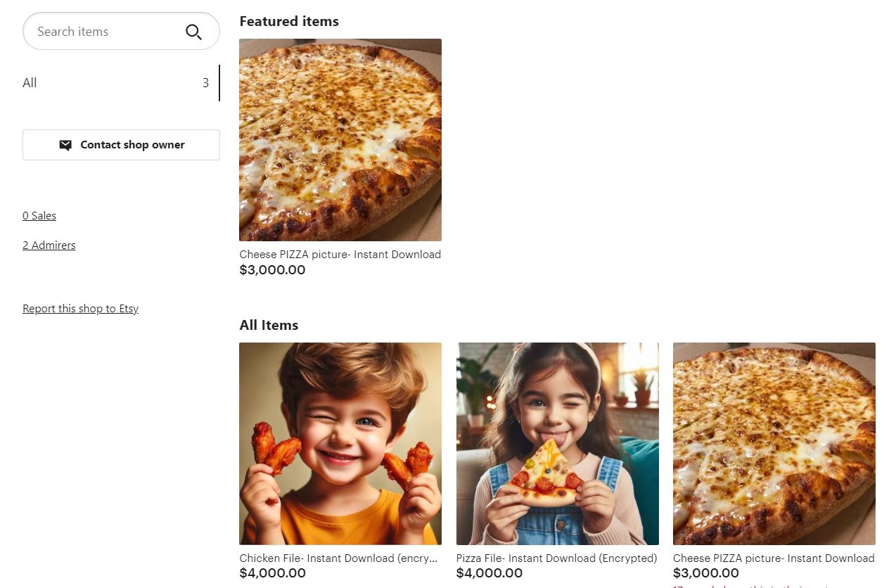Click the Featured items Cheese PIZZA picture title
Viewport: 896px width, 588px height.
340,255
